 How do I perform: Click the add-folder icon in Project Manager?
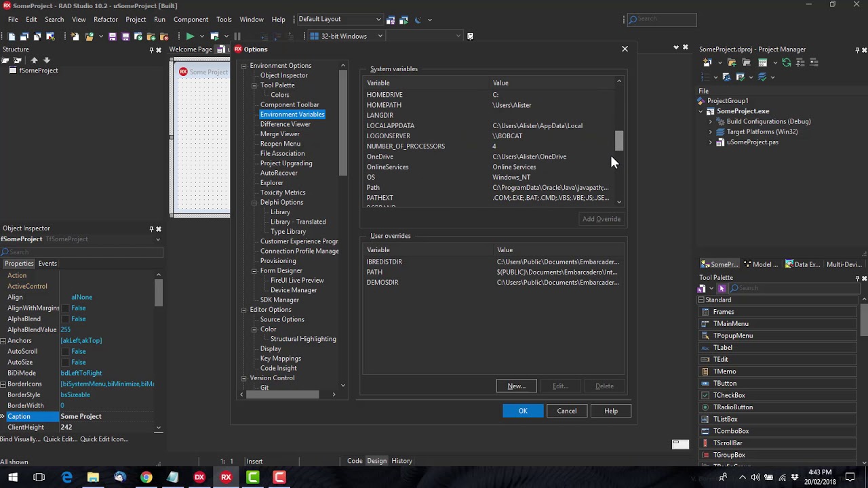(x=732, y=62)
